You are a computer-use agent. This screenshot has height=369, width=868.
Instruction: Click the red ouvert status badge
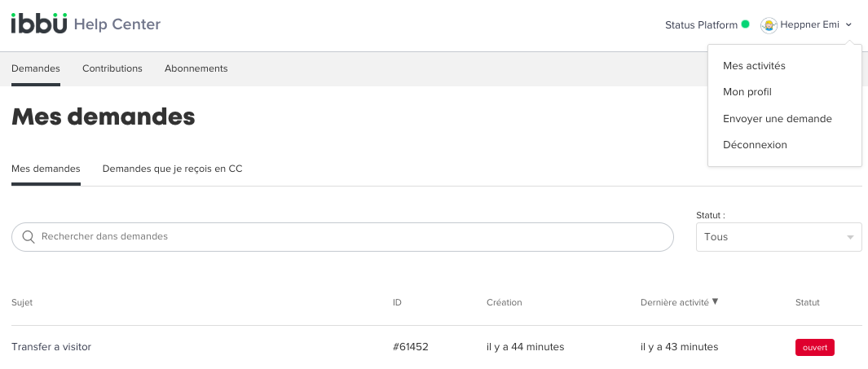coord(814,348)
